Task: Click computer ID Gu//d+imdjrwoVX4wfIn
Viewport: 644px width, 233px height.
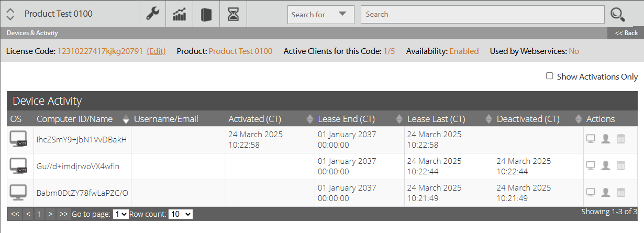Action: [78, 166]
